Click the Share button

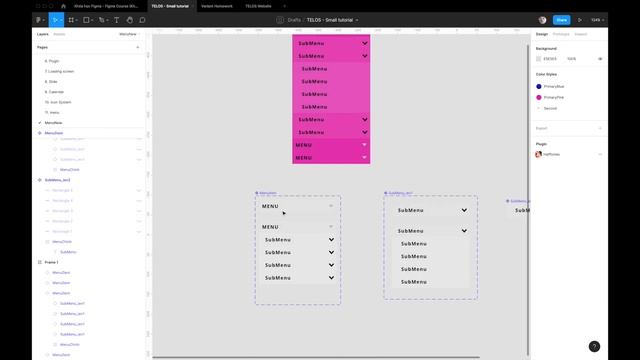click(x=562, y=20)
